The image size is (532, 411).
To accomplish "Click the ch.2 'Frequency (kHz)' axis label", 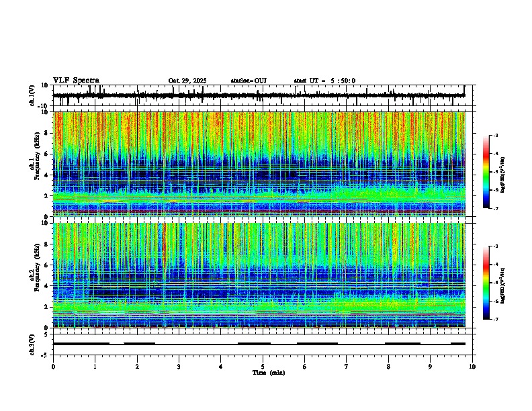I will click(x=37, y=267).
